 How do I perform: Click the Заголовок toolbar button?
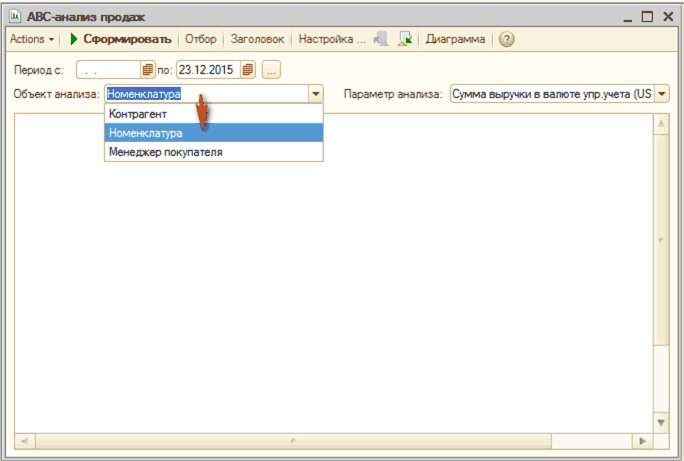(257, 40)
